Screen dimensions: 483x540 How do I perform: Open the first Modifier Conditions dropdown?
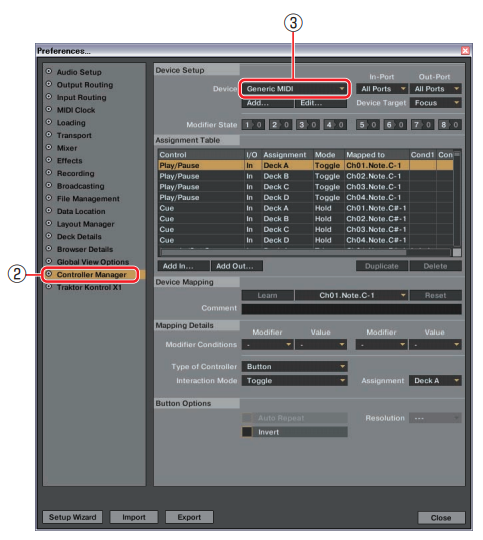(x=268, y=344)
